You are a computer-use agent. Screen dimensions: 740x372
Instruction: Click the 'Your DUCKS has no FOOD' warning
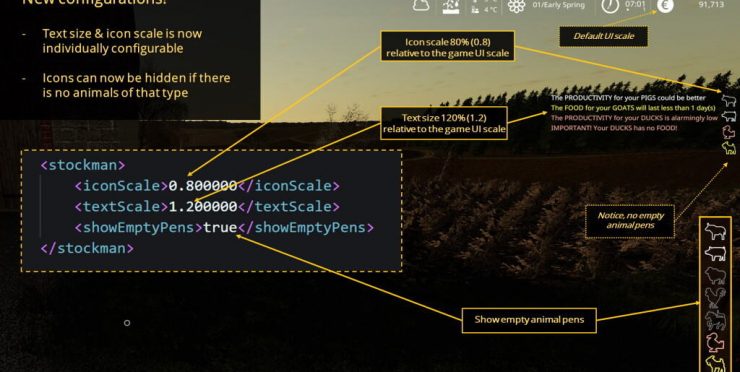click(x=614, y=128)
